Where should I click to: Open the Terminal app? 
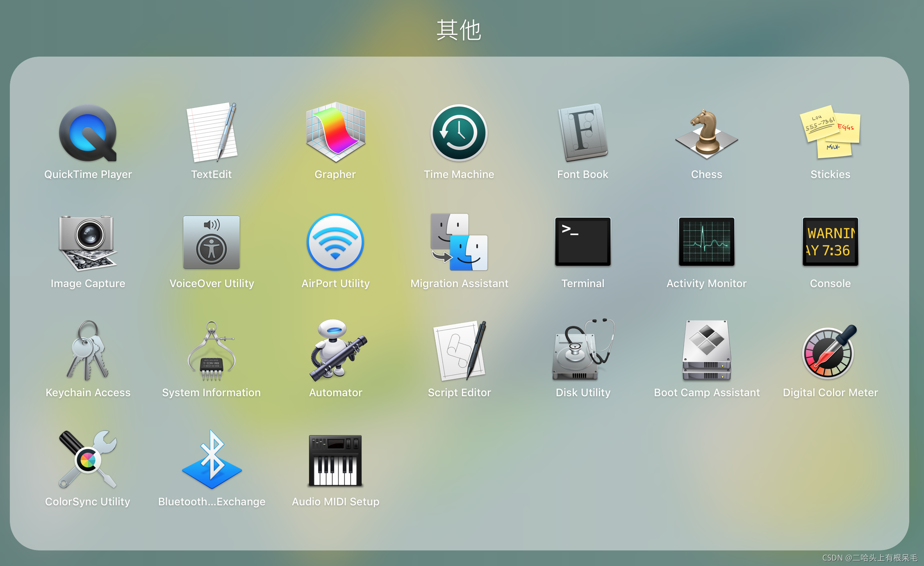coord(583,242)
